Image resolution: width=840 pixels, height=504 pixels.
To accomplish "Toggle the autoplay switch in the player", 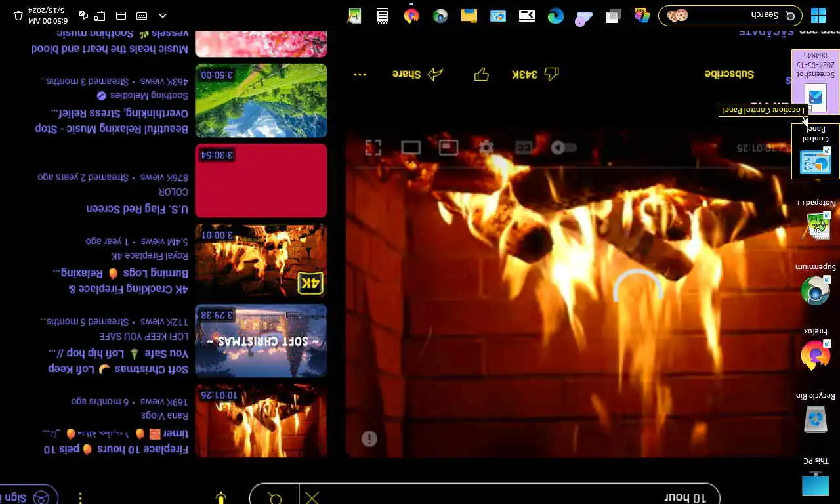I will (x=564, y=148).
